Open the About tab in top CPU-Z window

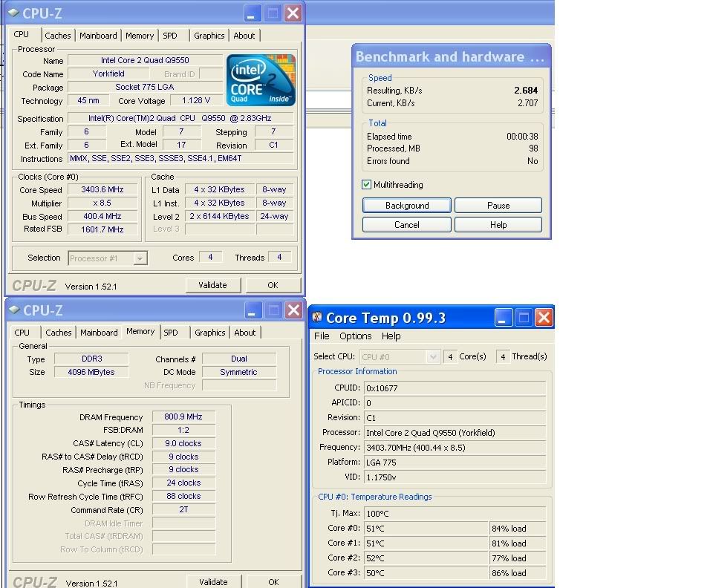pyautogui.click(x=244, y=36)
